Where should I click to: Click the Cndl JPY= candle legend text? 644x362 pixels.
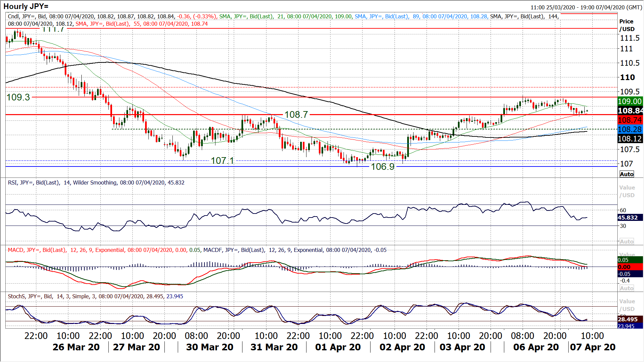click(x=112, y=16)
